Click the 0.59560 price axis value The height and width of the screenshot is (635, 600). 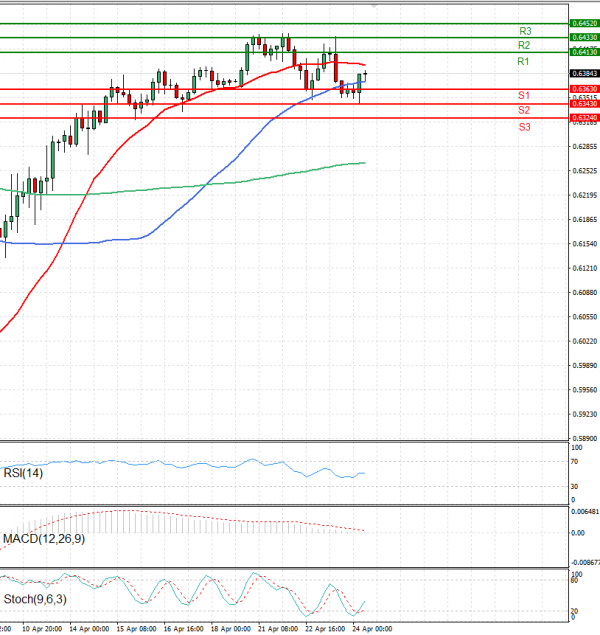tap(585, 390)
